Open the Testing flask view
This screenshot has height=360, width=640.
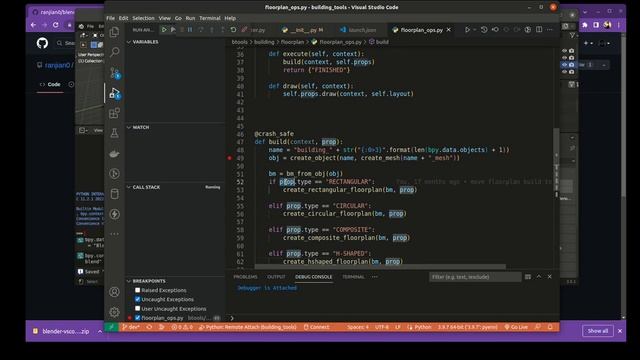point(115,133)
